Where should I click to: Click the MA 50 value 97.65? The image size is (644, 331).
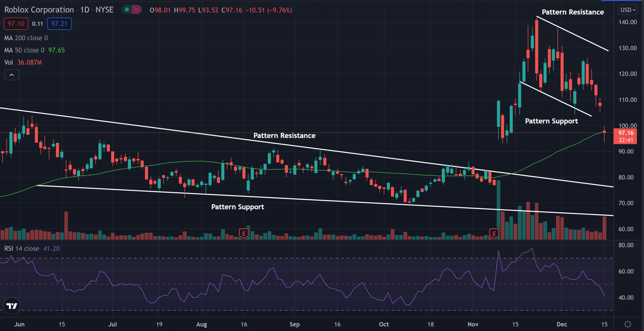[x=56, y=50]
